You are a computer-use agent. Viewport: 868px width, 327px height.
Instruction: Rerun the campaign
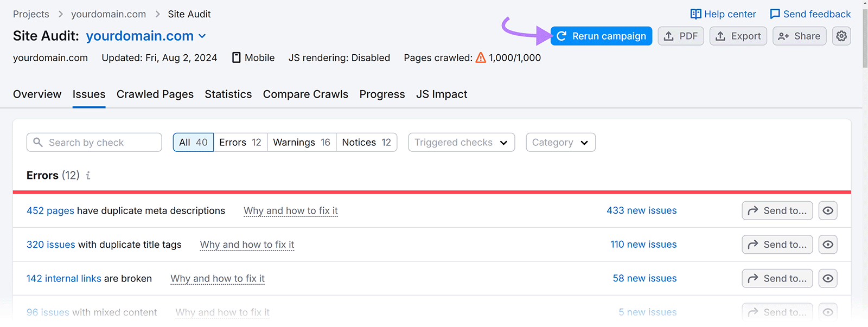click(x=601, y=36)
